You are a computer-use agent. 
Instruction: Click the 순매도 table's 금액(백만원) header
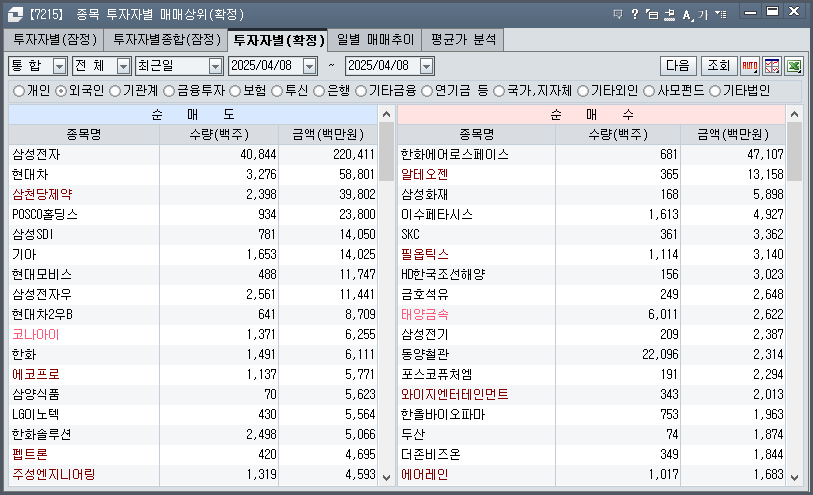pos(328,135)
